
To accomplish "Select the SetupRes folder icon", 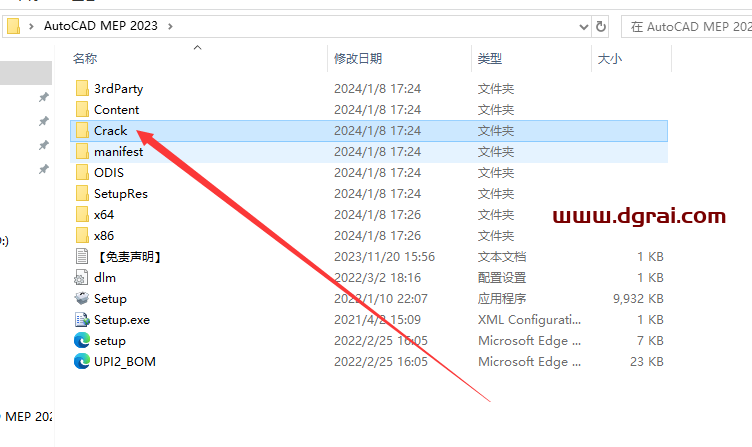I will tap(82, 194).
